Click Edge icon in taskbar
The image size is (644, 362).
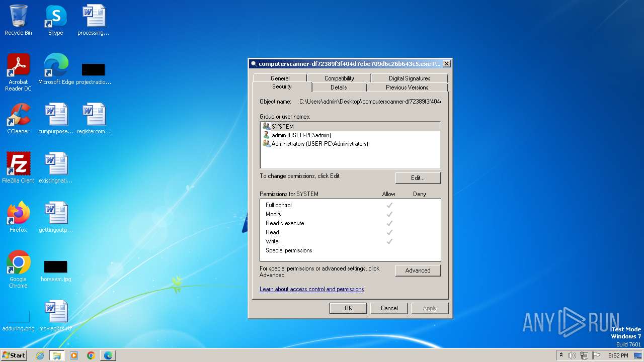point(108,355)
